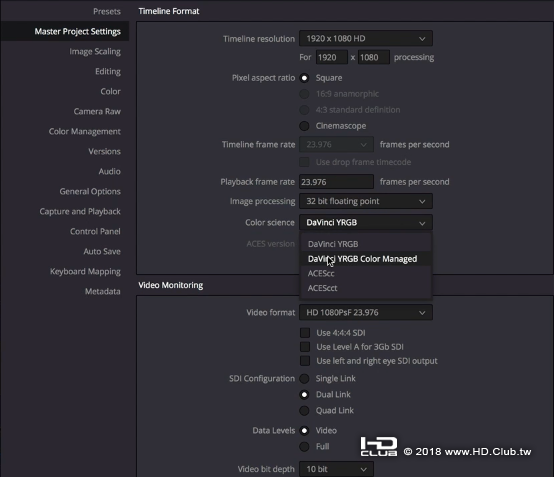Open Color Management settings
The width and height of the screenshot is (554, 477).
click(x=85, y=131)
